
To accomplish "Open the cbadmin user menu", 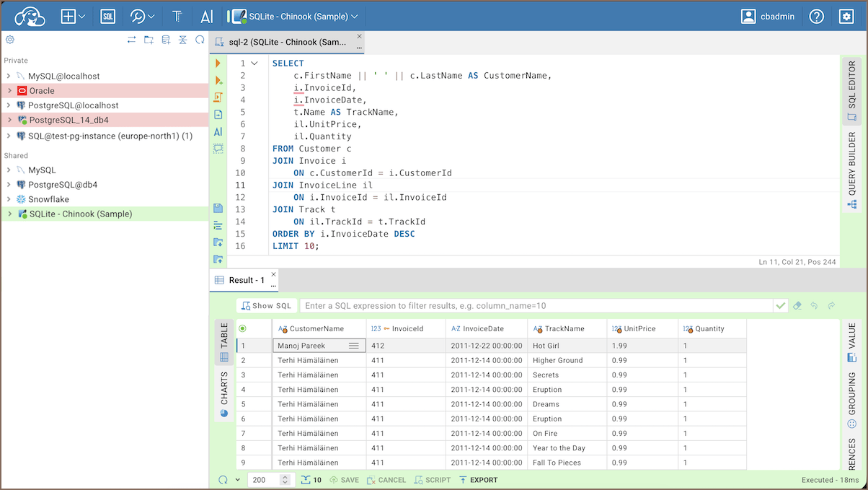I will [x=769, y=16].
